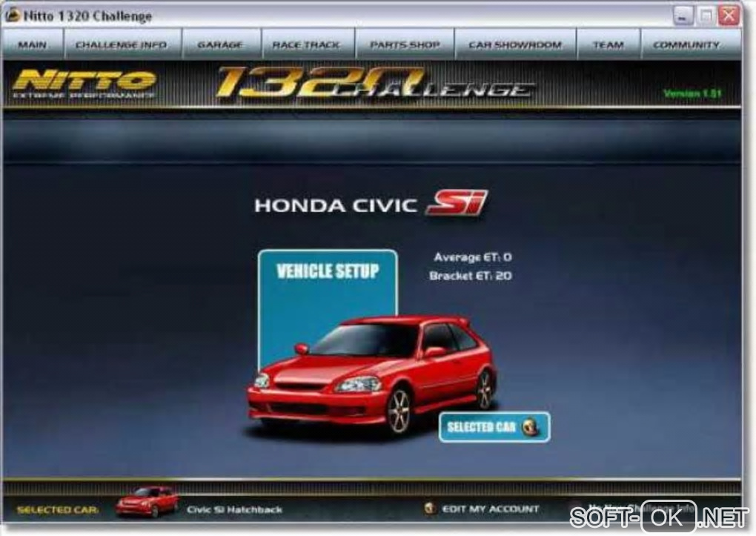Click the Bracket ET: 20 value
The width and height of the screenshot is (756, 536).
(x=471, y=276)
